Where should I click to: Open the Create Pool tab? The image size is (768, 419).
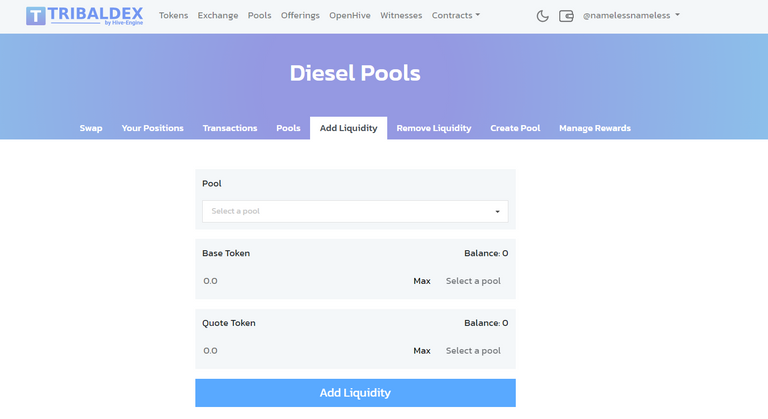[x=515, y=128]
